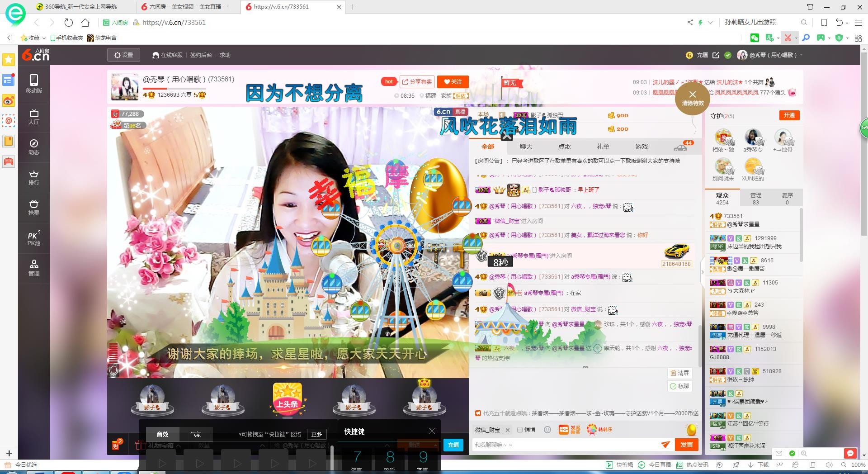
Task: Open the 大厅 hall sidebar icon
Action: click(34, 117)
